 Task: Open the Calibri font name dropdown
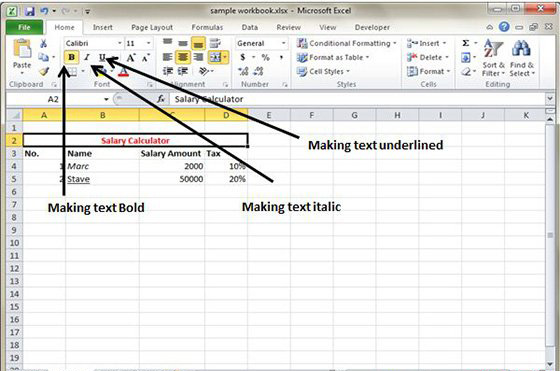(x=120, y=43)
